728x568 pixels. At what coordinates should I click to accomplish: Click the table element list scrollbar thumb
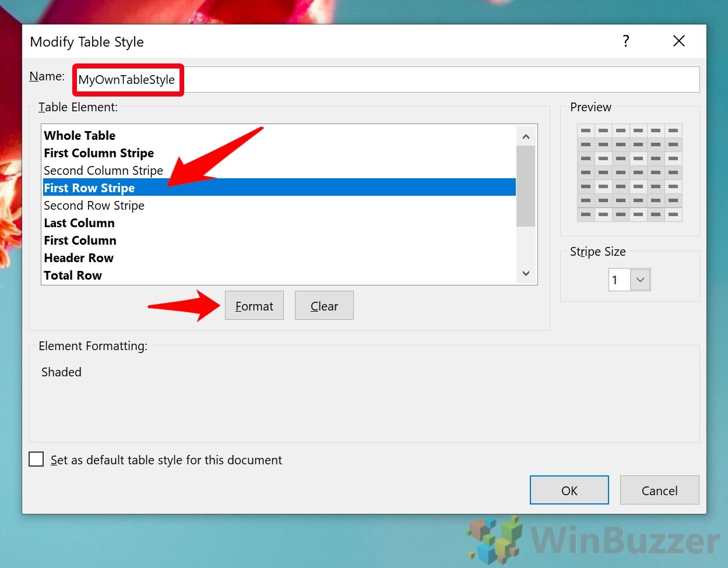click(x=526, y=185)
